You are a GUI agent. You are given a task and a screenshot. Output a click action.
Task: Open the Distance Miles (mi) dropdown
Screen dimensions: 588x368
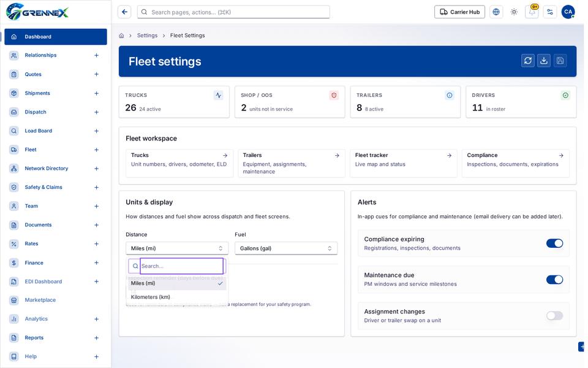point(177,248)
